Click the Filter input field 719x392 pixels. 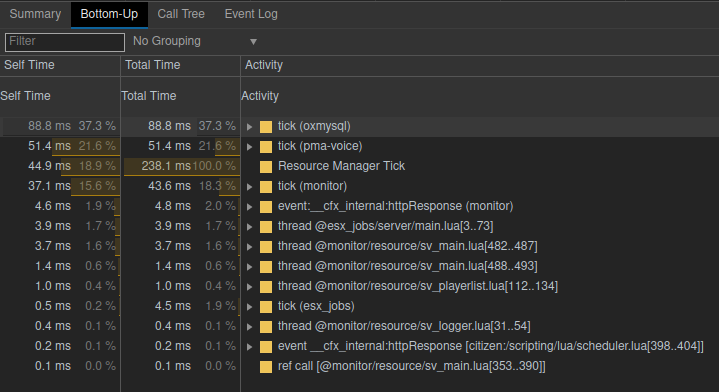click(65, 42)
